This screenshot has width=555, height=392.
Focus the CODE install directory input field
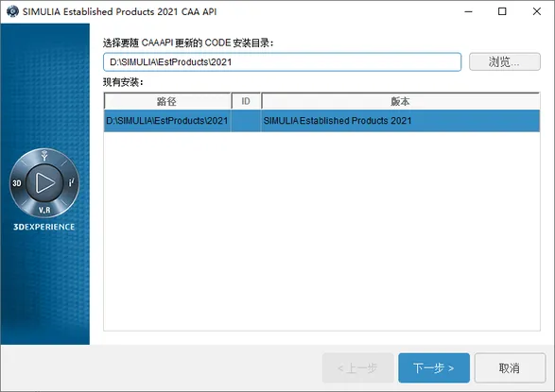coord(282,62)
